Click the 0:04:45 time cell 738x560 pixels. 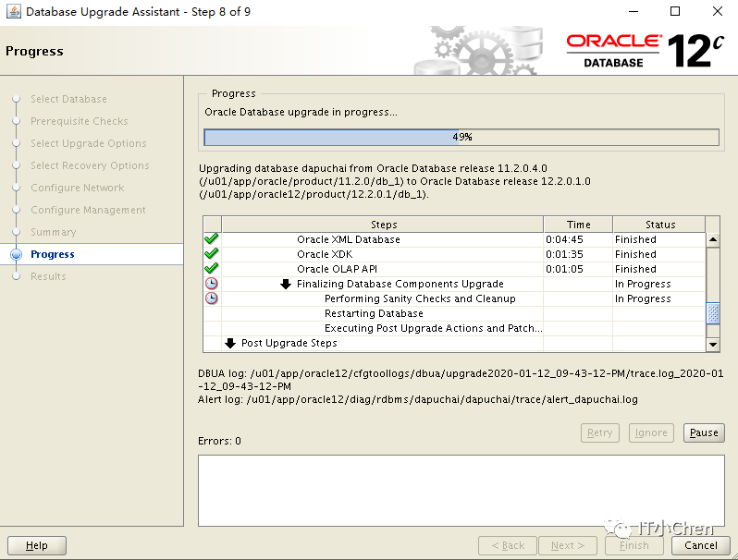click(x=564, y=239)
